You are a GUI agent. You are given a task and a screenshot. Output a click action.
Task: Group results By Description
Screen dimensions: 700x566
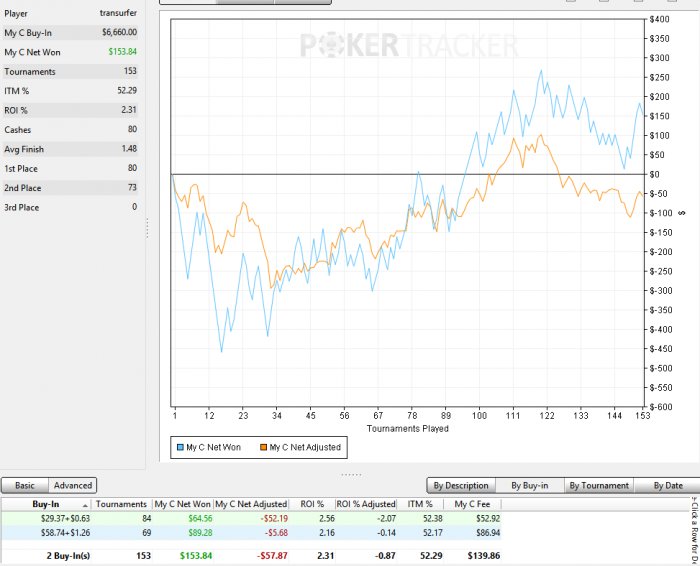coord(461,485)
